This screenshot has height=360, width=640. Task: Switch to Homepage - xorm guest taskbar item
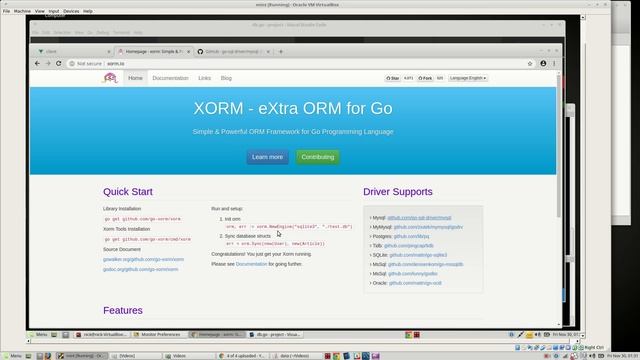[218, 335]
